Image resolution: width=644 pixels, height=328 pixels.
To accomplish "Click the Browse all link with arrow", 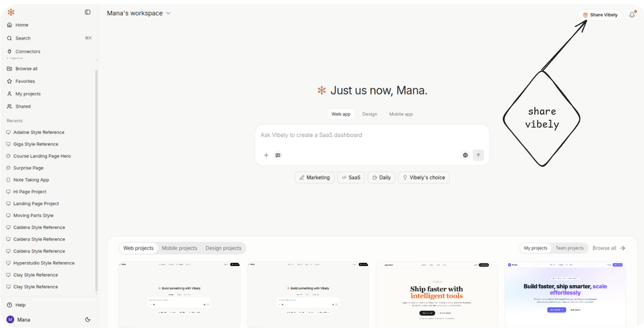I will [x=609, y=248].
